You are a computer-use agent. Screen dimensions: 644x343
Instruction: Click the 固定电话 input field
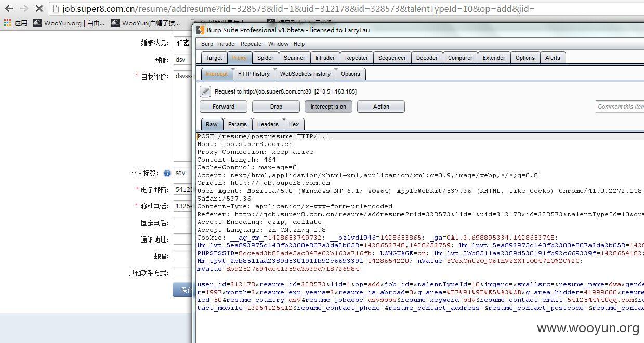tap(183, 222)
